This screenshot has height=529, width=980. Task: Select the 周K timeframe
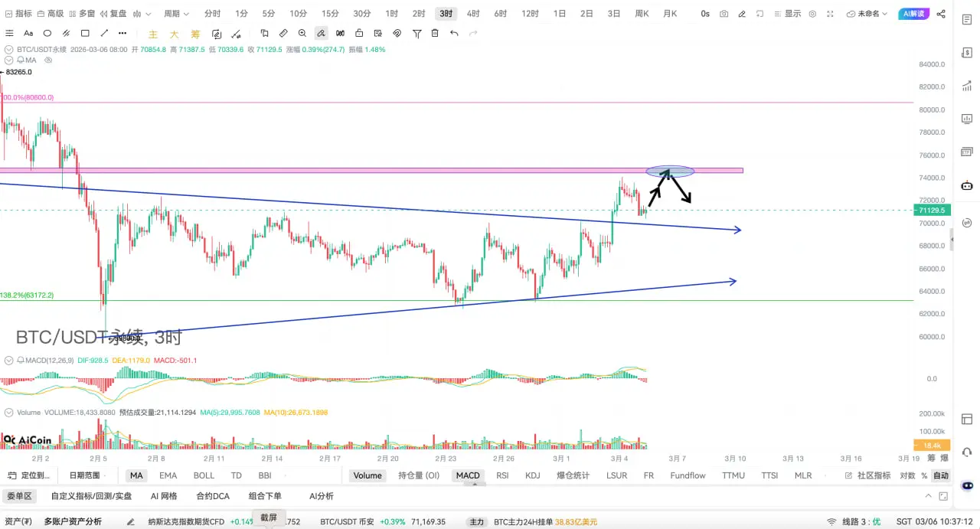click(642, 14)
